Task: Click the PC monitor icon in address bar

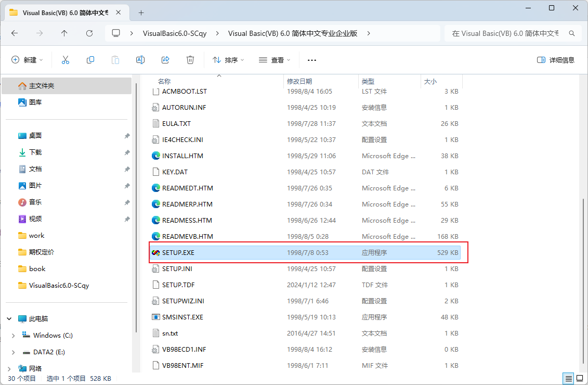Action: click(116, 33)
